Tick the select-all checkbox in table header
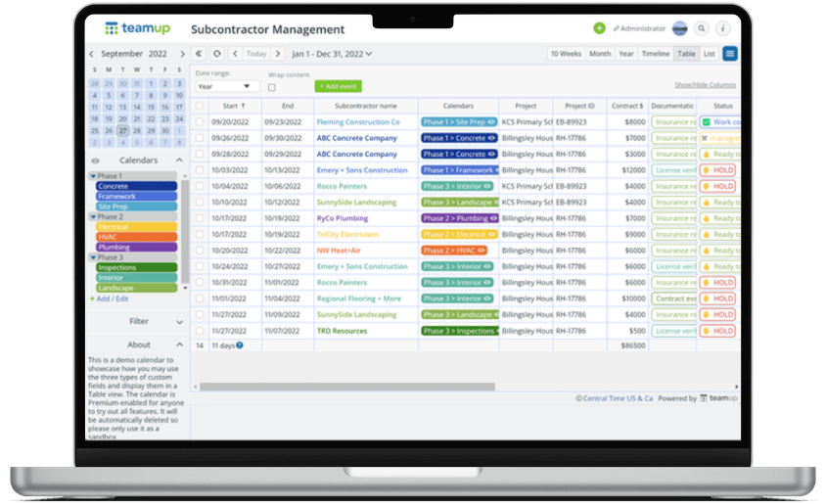The height and width of the screenshot is (504, 826). pyautogui.click(x=200, y=106)
